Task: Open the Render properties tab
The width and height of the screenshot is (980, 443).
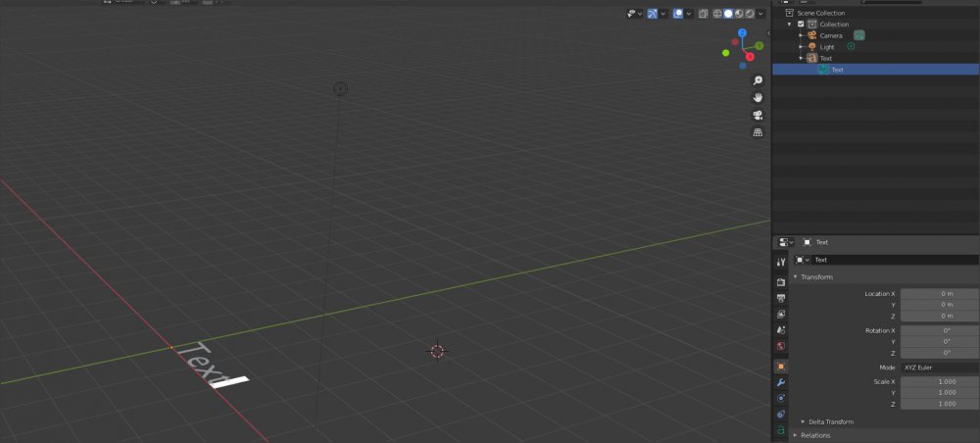Action: (780, 281)
